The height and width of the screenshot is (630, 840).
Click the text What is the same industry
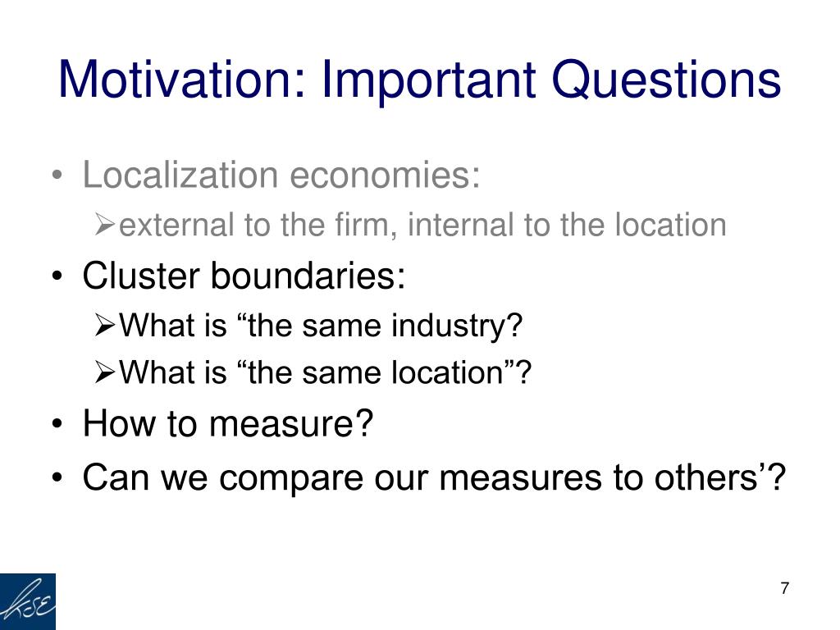coord(321,326)
